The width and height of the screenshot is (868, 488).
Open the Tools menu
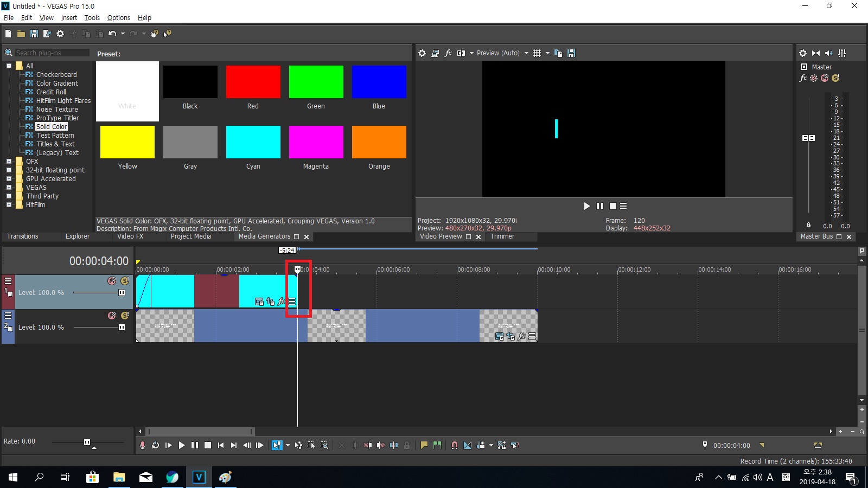pos(92,17)
